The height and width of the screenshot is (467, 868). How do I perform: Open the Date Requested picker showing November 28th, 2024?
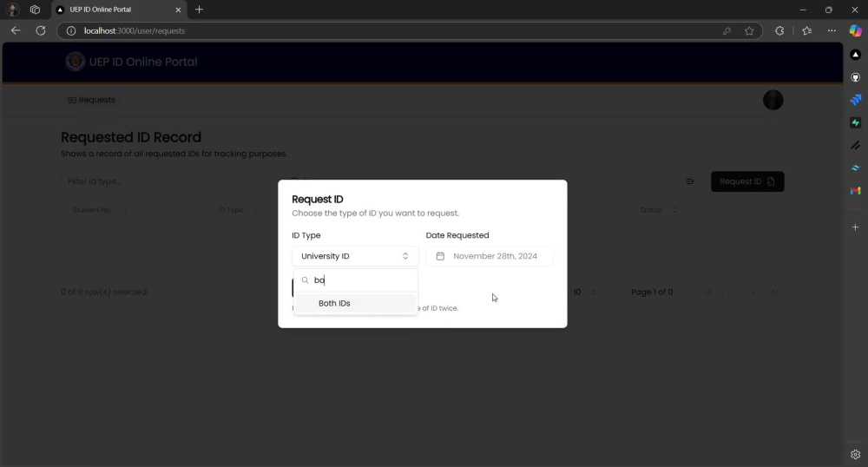[490, 256]
